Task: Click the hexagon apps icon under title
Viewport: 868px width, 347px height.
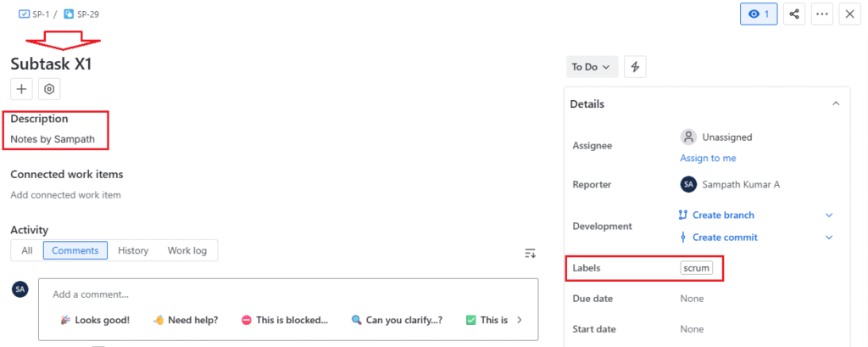Action: coord(49,89)
